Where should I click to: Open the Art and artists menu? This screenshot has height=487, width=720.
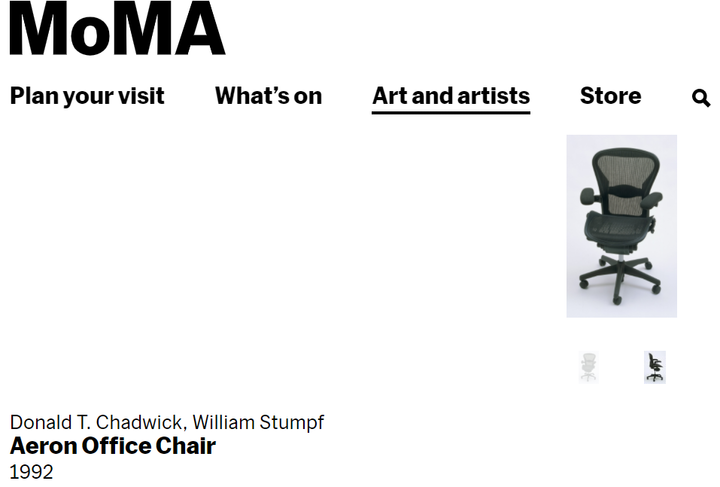point(451,96)
